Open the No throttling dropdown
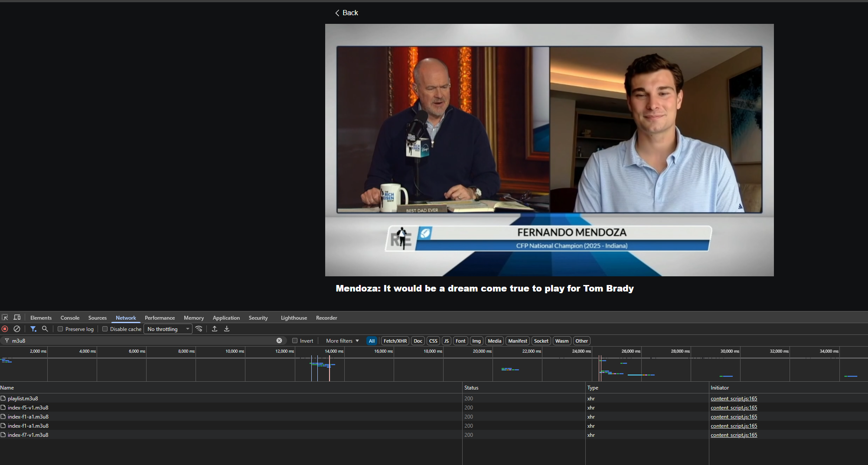This screenshot has height=465, width=868. 168,329
